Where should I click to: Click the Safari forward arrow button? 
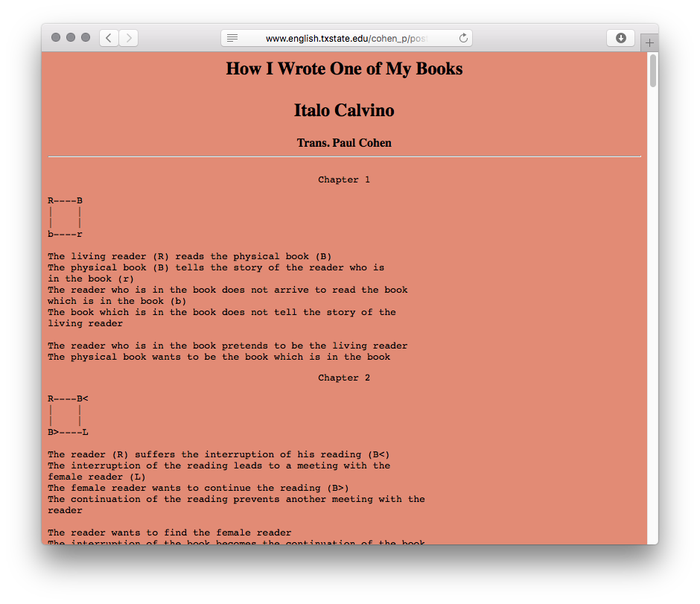pyautogui.click(x=128, y=38)
